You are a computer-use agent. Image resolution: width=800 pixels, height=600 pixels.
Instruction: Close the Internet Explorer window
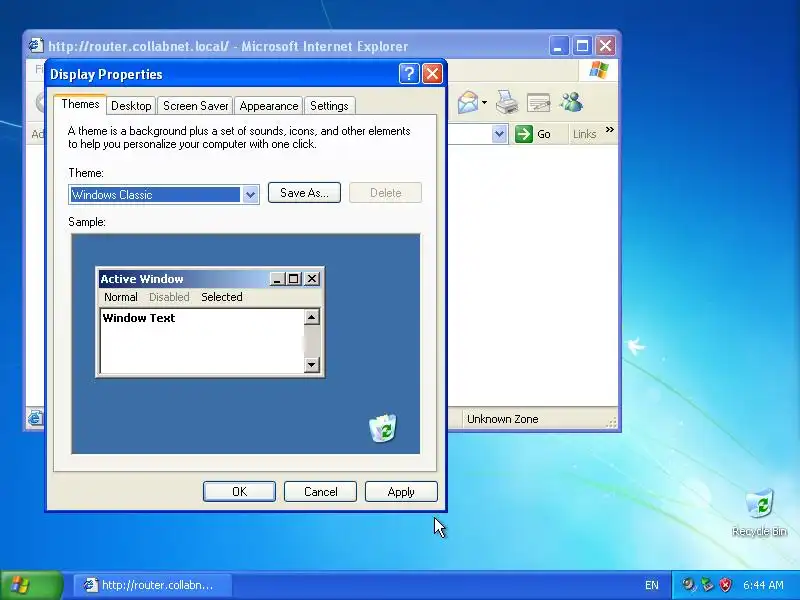(x=606, y=46)
